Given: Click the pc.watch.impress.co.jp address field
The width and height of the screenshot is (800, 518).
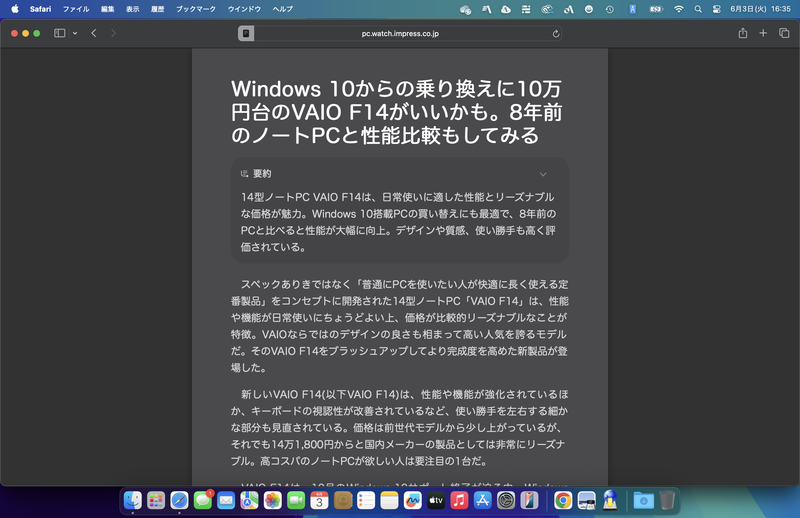Looking at the screenshot, I should click(x=400, y=34).
